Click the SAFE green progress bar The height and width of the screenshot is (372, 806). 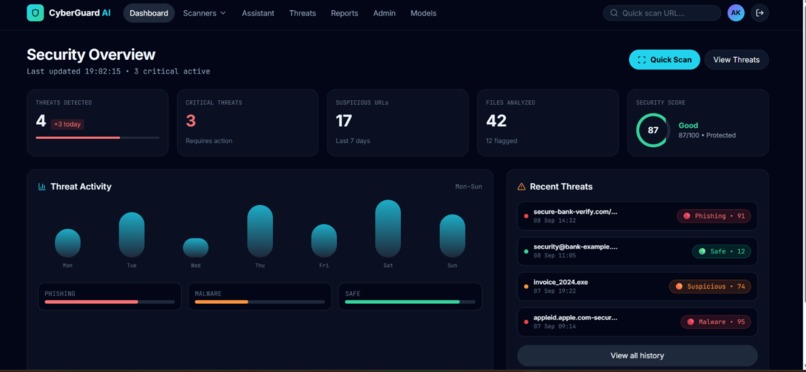click(x=410, y=302)
